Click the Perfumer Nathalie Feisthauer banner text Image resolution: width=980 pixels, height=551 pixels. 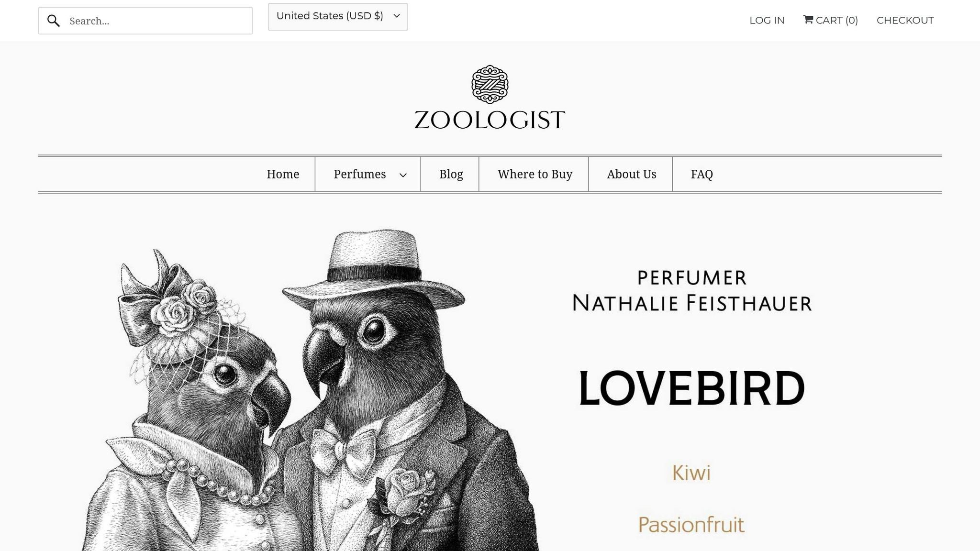692,290
